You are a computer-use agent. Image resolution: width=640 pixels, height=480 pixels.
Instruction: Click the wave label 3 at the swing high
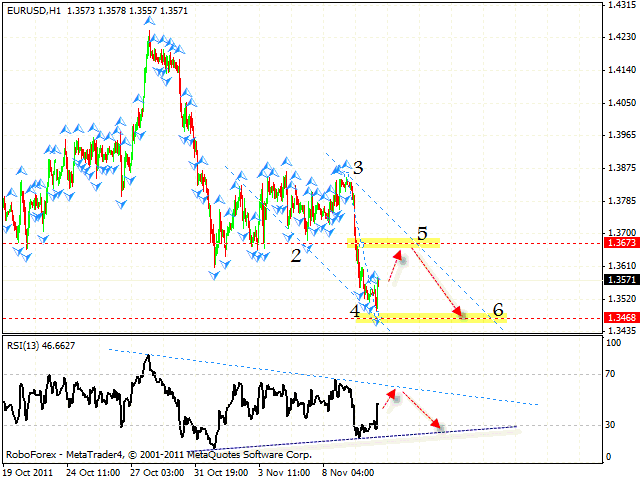pos(357,167)
